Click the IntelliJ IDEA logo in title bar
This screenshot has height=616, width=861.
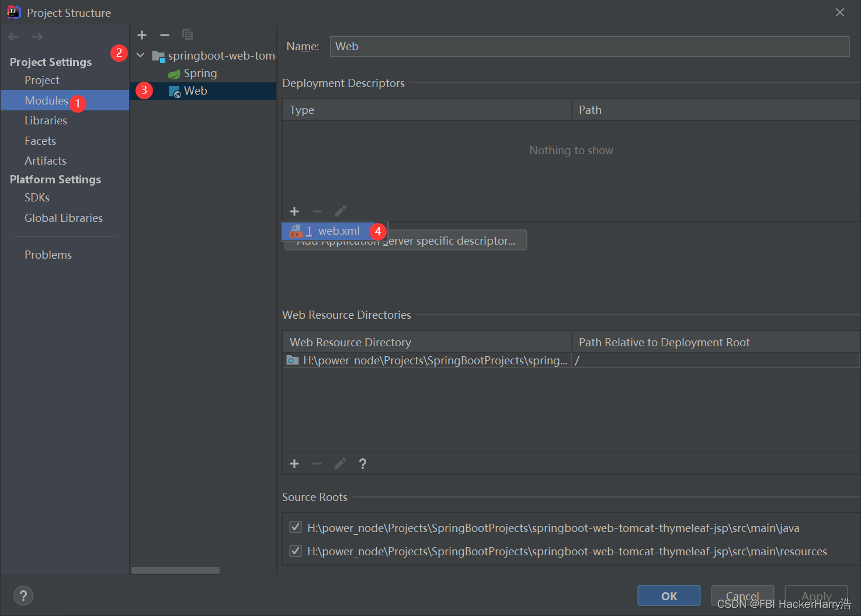click(13, 12)
